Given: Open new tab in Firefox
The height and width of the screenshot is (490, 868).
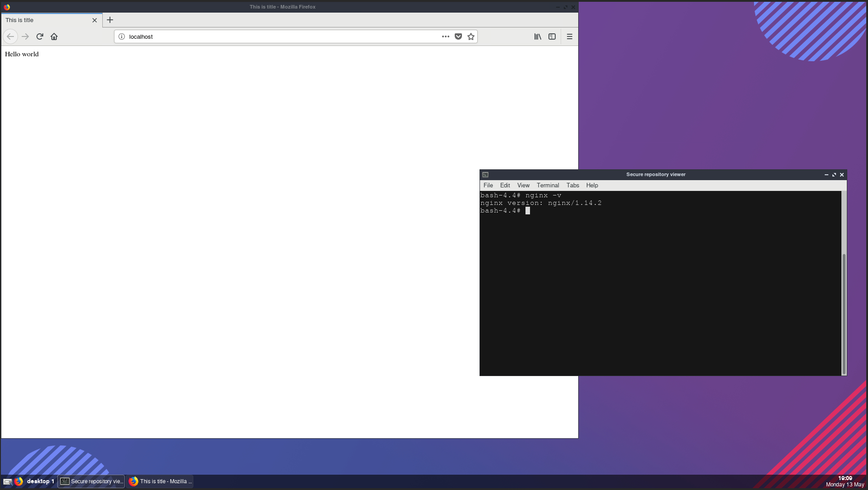Looking at the screenshot, I should [x=110, y=20].
